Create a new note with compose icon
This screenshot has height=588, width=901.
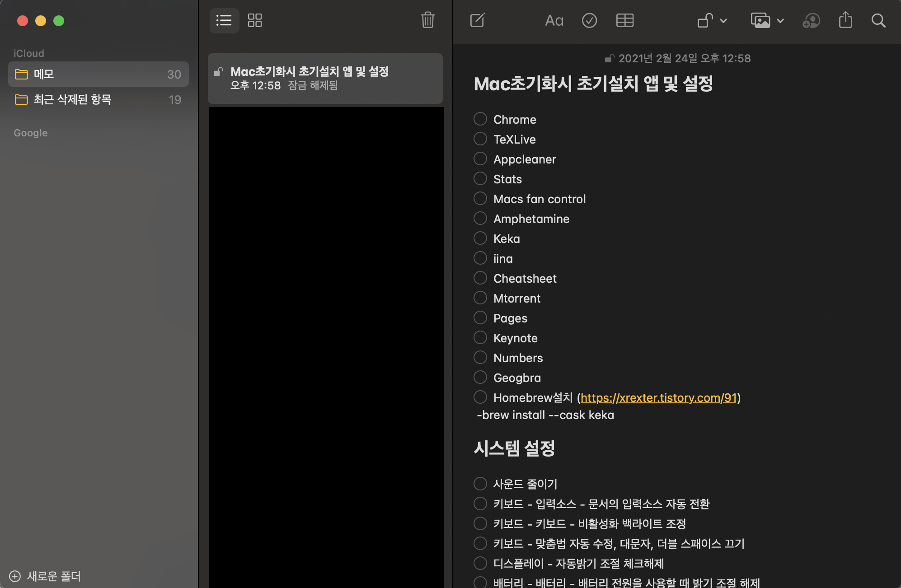click(x=477, y=20)
